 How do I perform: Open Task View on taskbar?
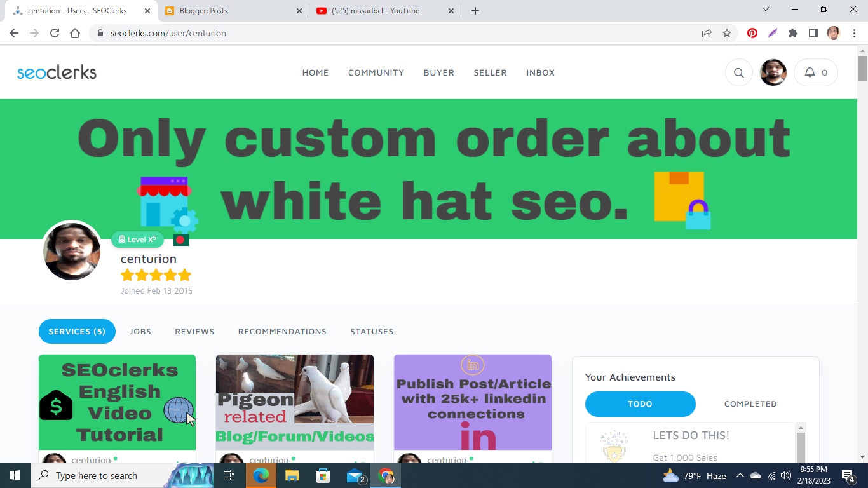point(229,475)
